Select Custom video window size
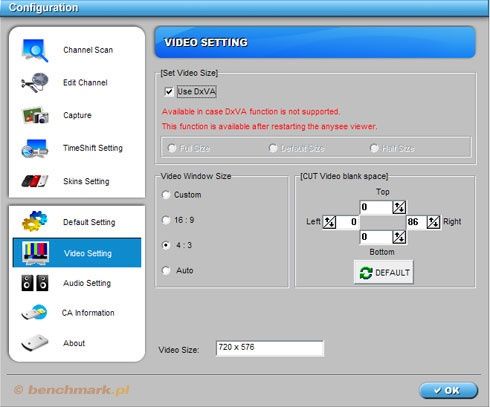Viewport: 490px width, 407px height. 166,195
